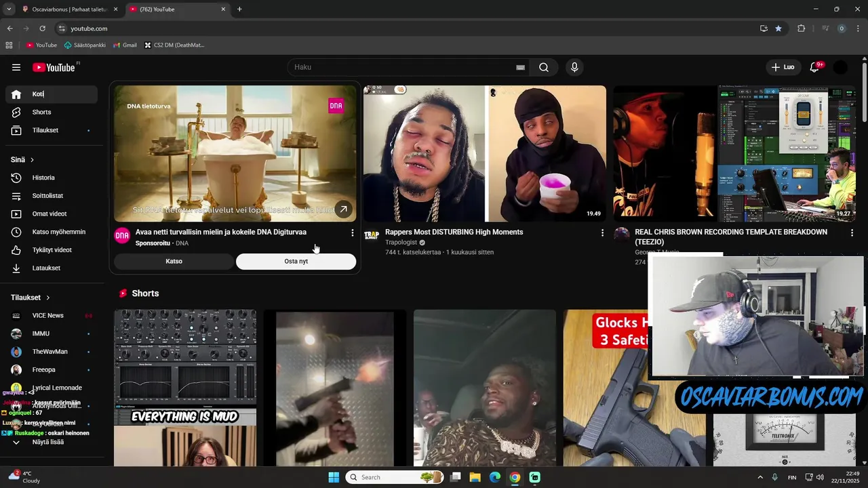Expand the Tilaukset subscriptions heading

pyautogui.click(x=31, y=298)
